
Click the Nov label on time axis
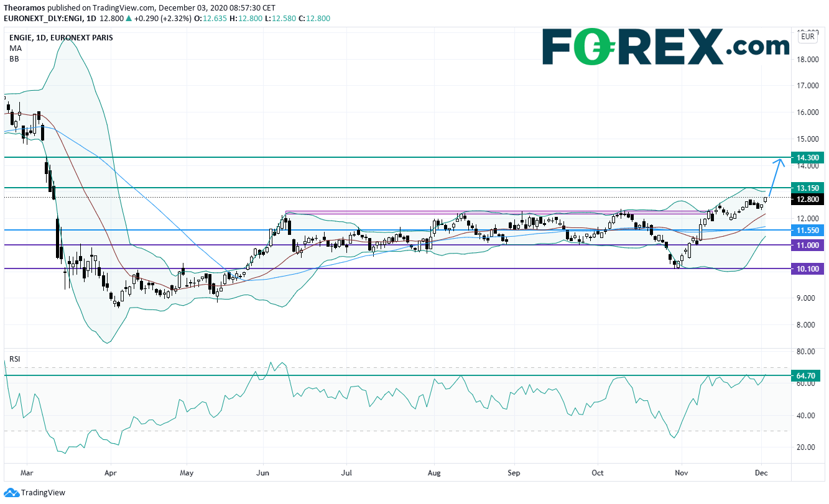tap(682, 474)
